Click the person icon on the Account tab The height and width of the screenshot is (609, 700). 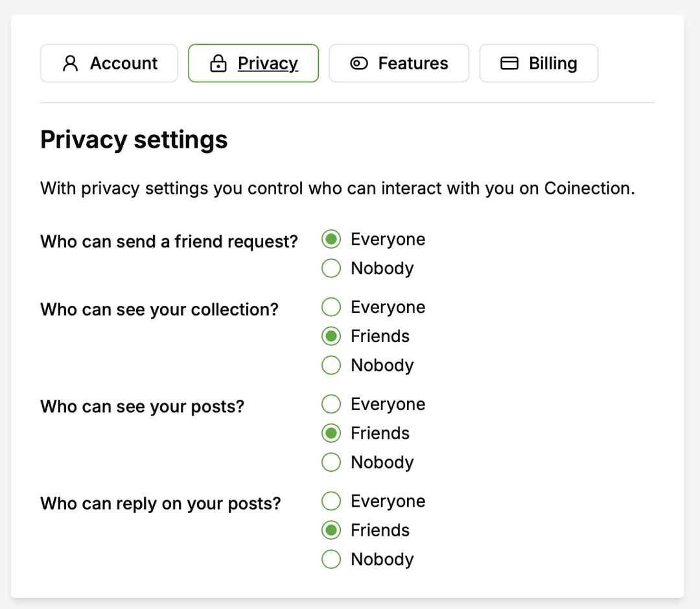70,63
